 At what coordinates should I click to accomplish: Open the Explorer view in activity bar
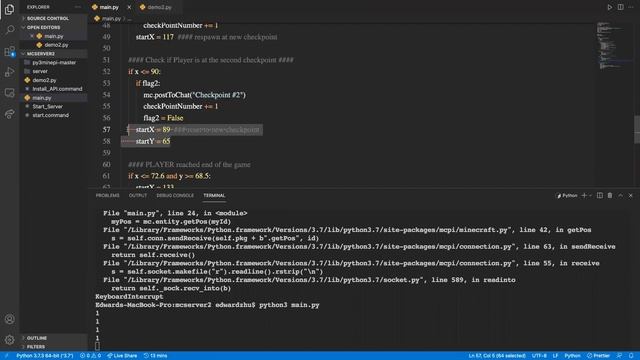pyautogui.click(x=9, y=9)
